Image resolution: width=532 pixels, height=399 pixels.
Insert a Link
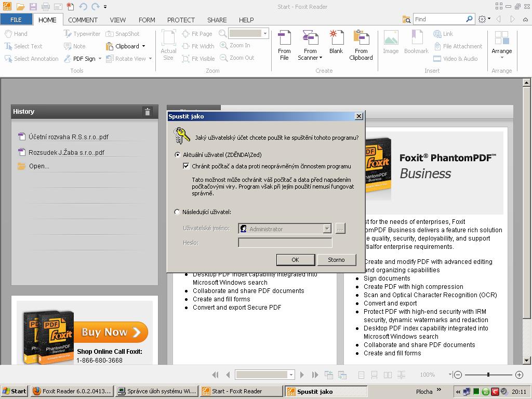pyautogui.click(x=443, y=34)
